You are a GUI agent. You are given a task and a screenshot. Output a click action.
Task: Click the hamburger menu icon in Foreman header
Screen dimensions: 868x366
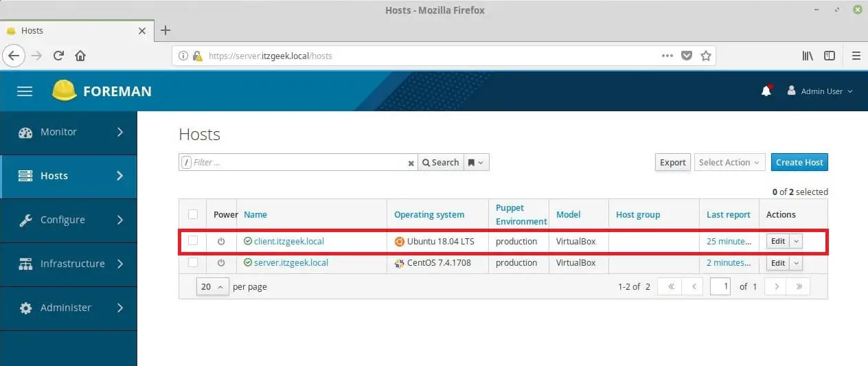pos(25,91)
